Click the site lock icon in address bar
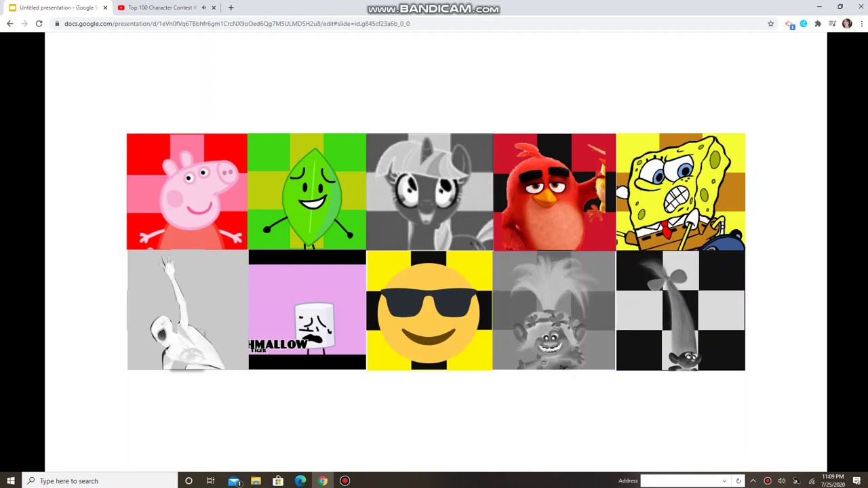Viewport: 868px width, 488px height. 57,24
